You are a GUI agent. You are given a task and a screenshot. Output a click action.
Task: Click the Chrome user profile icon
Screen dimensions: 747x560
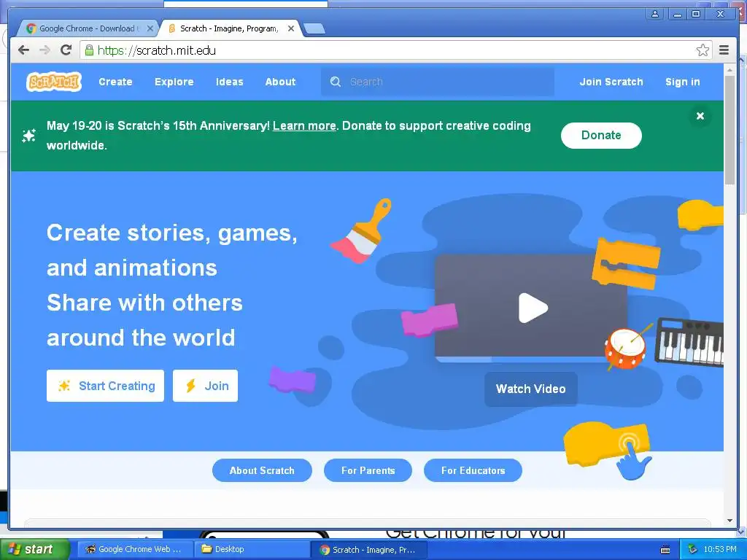click(656, 14)
